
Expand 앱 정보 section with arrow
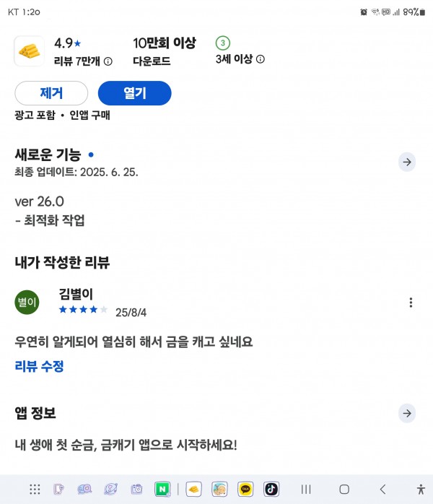(407, 413)
